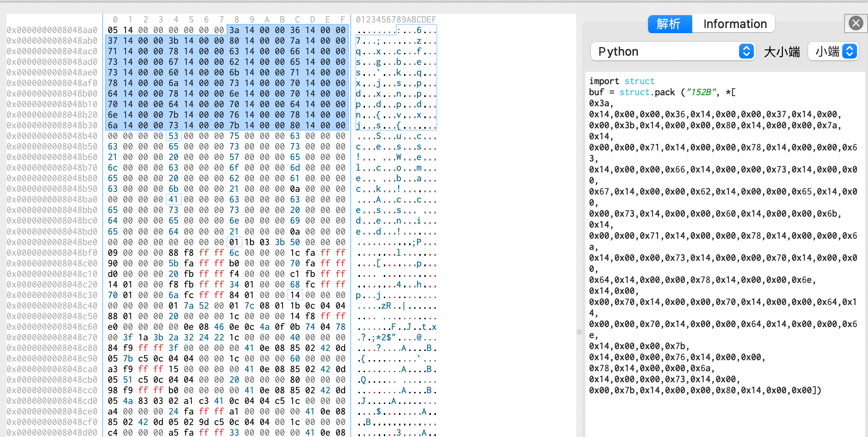Switch to the 解析 tab
This screenshot has height=437, width=868.
pos(669,24)
